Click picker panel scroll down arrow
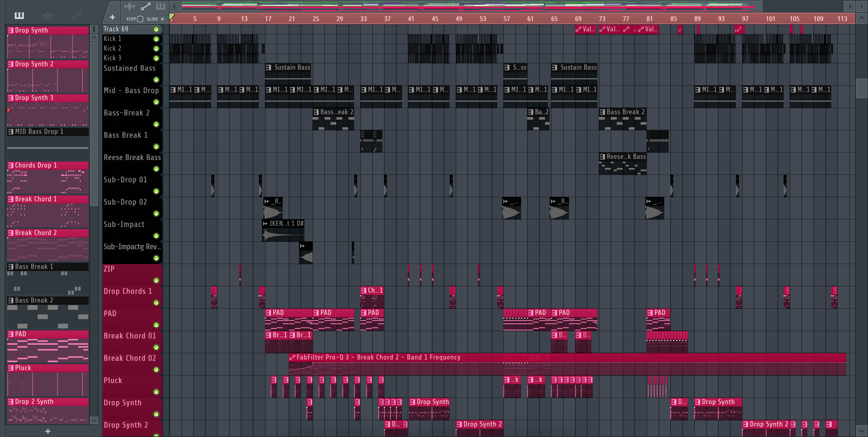Screen dimensions: 868x437 [x=94, y=420]
